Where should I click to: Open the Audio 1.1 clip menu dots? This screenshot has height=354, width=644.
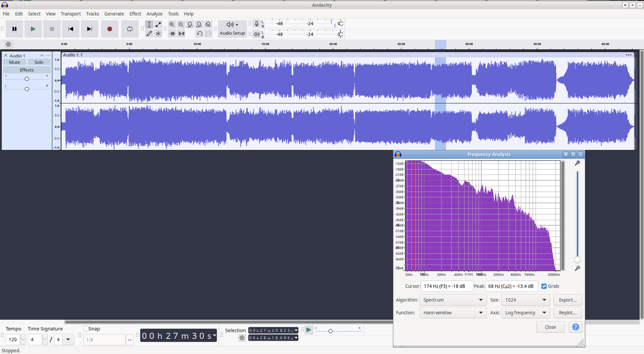point(628,55)
